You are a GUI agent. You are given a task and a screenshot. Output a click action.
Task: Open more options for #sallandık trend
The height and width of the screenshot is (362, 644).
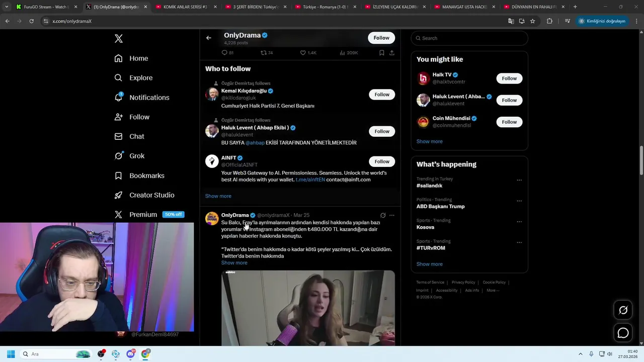point(519,180)
